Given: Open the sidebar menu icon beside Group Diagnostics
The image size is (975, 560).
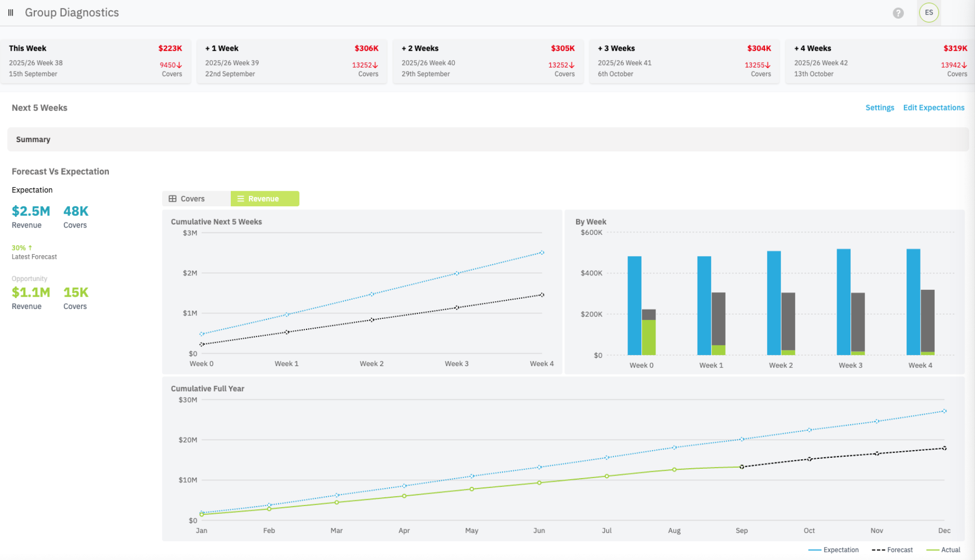Looking at the screenshot, I should coord(10,12).
